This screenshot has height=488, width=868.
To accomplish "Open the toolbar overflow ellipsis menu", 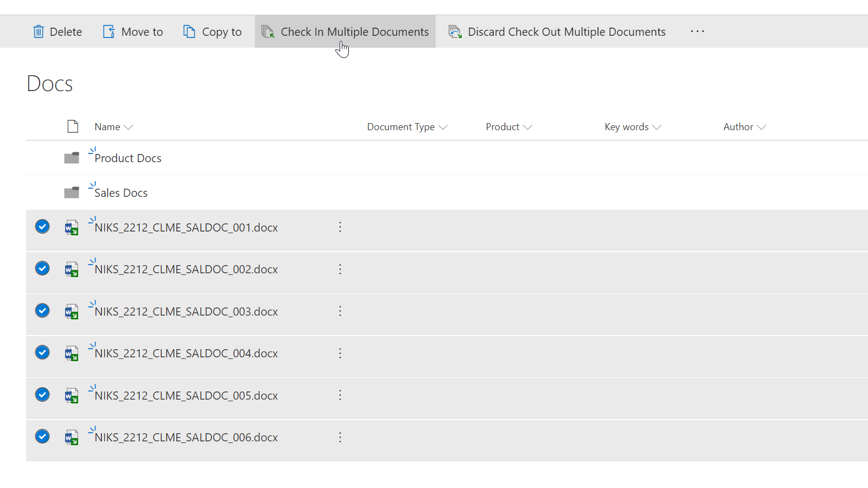I will click(698, 31).
